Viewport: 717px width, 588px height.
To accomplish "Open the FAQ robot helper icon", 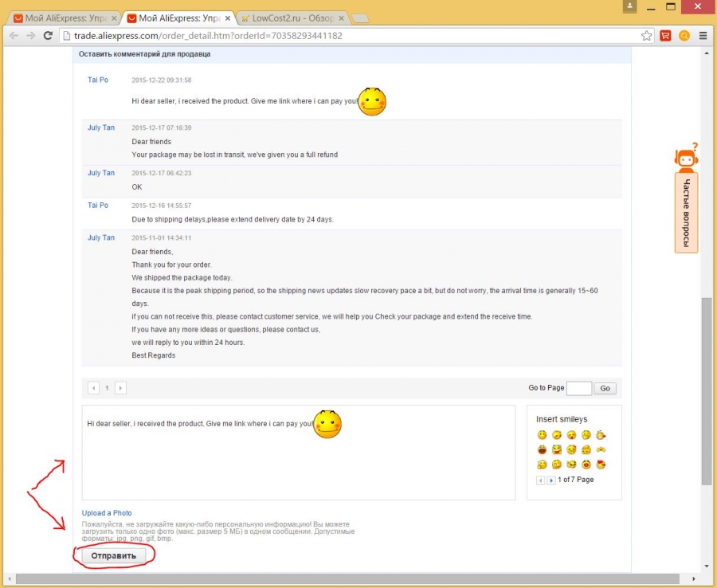I will (x=686, y=157).
